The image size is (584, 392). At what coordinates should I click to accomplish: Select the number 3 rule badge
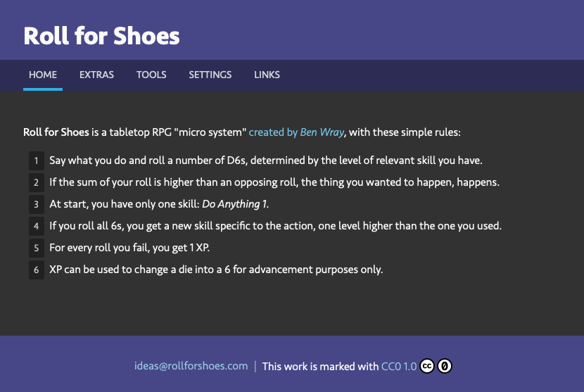coord(36,204)
